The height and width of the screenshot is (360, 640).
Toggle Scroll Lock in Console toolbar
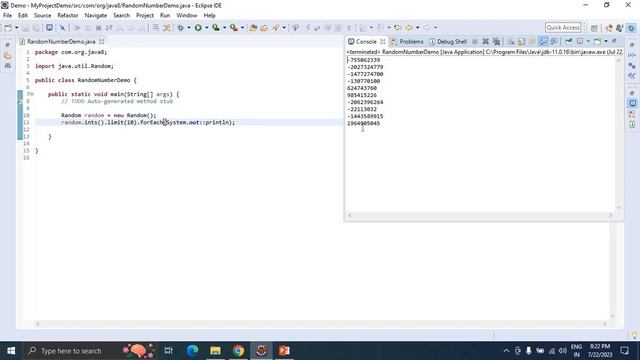point(522,41)
